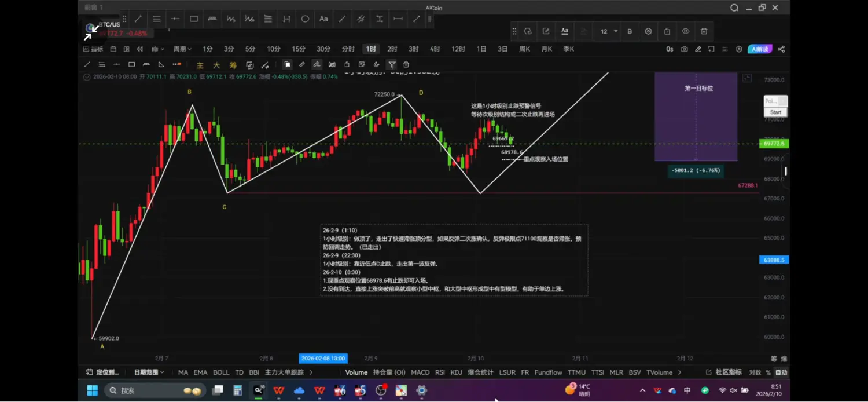Expand more main indicators arrow after 主力大单跟踪
The image size is (868, 402).
(311, 372)
